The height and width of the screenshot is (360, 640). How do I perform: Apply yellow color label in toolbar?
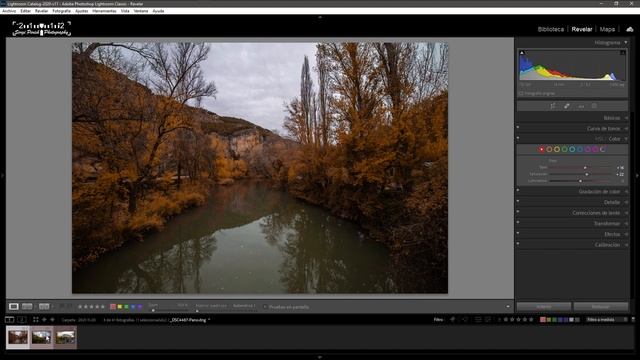coord(120,307)
